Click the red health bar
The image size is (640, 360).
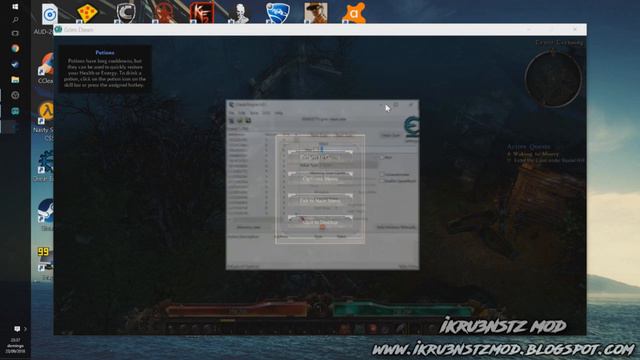237,311
